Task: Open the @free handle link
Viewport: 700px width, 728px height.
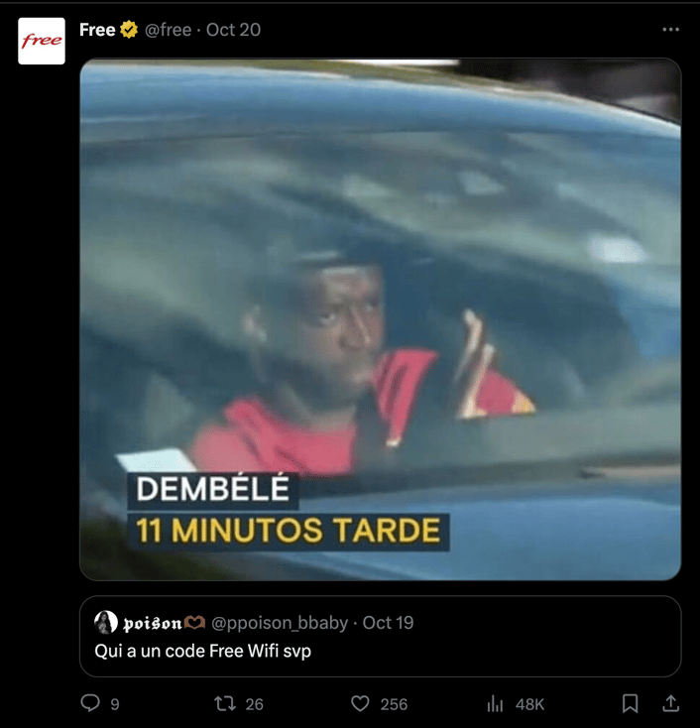Action: (x=168, y=30)
